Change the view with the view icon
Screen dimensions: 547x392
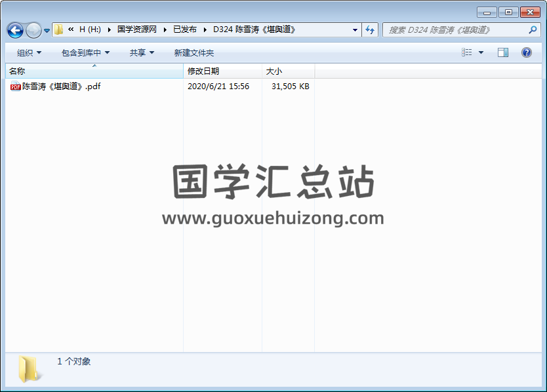pos(467,52)
